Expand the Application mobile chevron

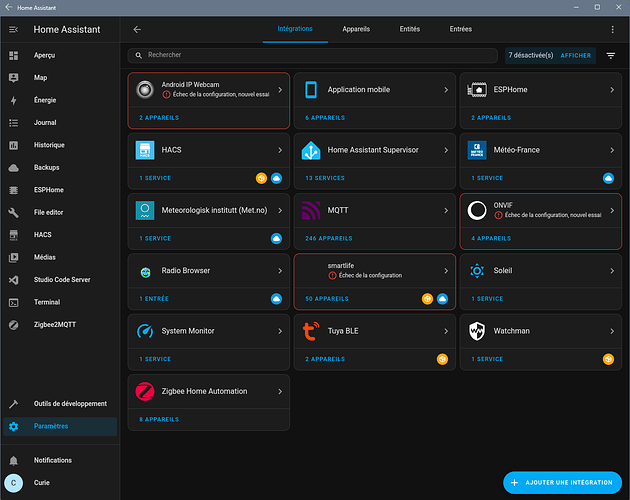pos(446,90)
